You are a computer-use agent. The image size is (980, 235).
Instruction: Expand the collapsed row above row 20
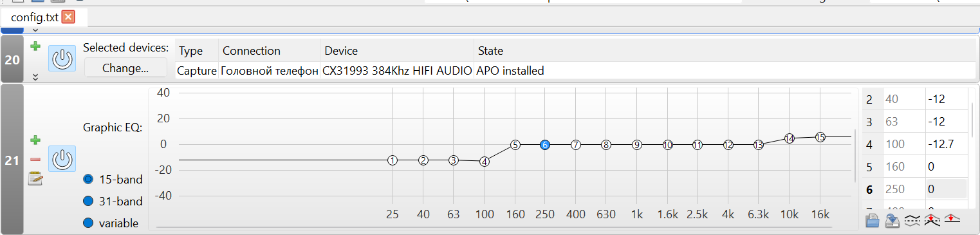35,30
